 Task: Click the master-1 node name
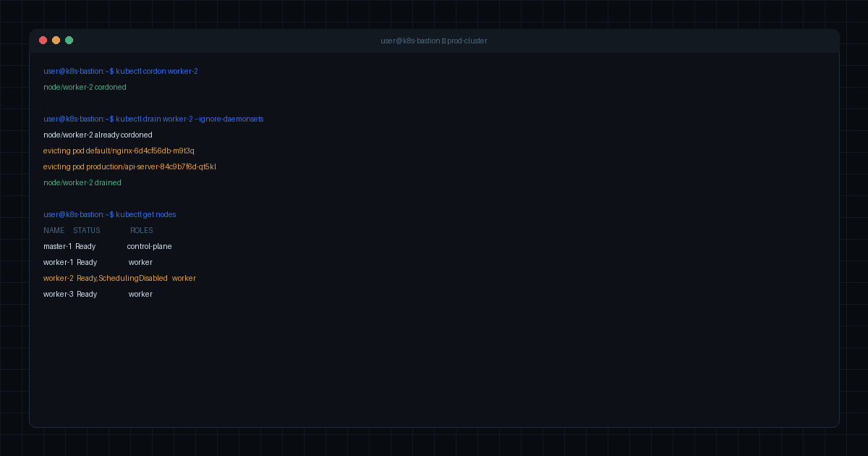pyautogui.click(x=58, y=246)
